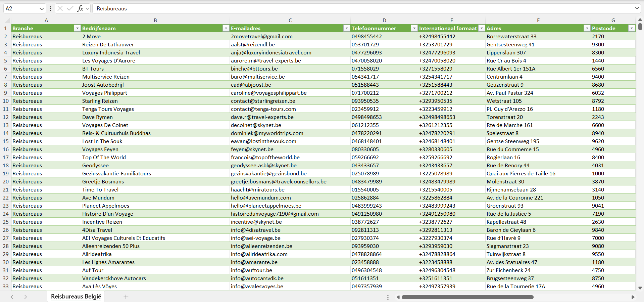
Task: Click the horizontal scrollbar right arrow
Action: pos(633,297)
